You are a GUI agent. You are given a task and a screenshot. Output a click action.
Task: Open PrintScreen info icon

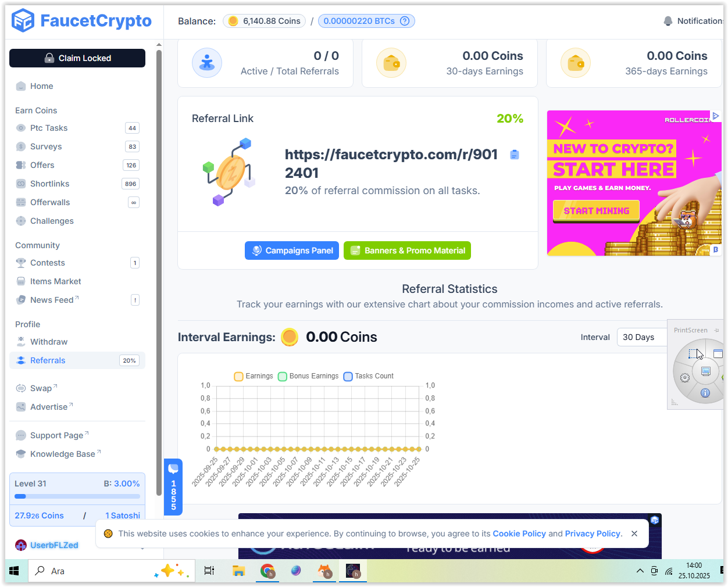[705, 393]
